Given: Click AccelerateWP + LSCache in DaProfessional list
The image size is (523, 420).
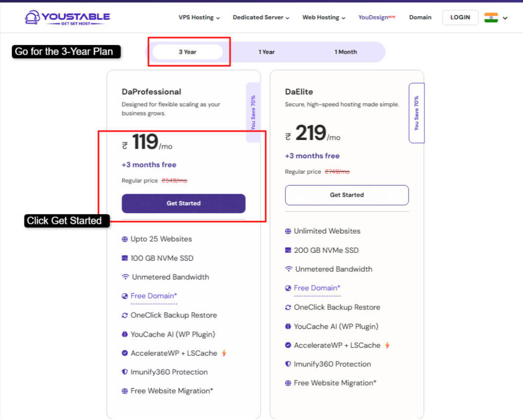Looking at the screenshot, I should (174, 353).
